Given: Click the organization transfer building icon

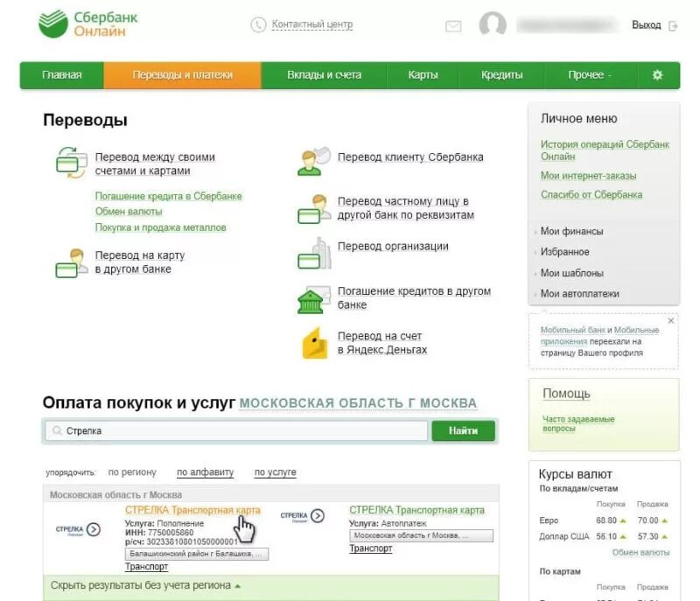Looking at the screenshot, I should click(x=314, y=254).
